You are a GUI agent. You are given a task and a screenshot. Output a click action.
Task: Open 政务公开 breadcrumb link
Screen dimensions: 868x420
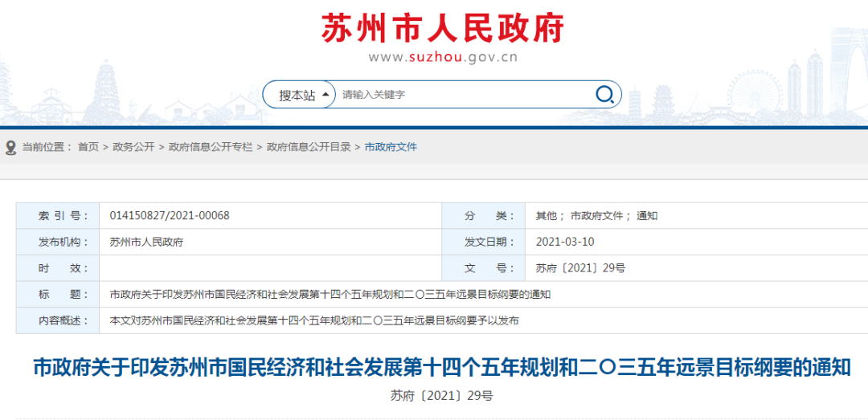point(133,147)
